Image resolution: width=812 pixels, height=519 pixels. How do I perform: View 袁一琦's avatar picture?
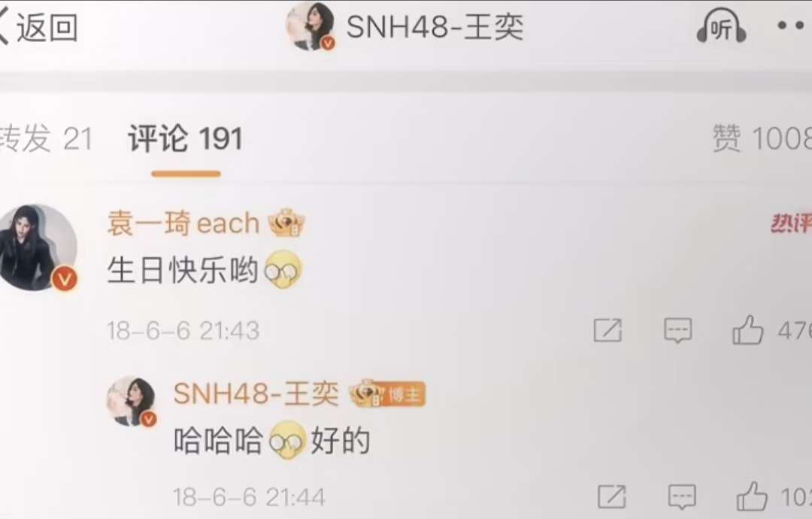click(38, 247)
